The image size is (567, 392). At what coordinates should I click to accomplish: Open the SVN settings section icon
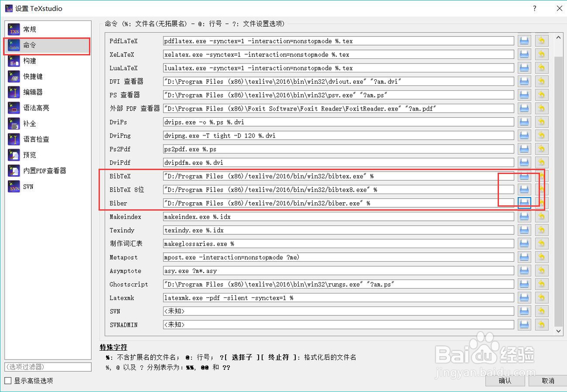pos(14,186)
